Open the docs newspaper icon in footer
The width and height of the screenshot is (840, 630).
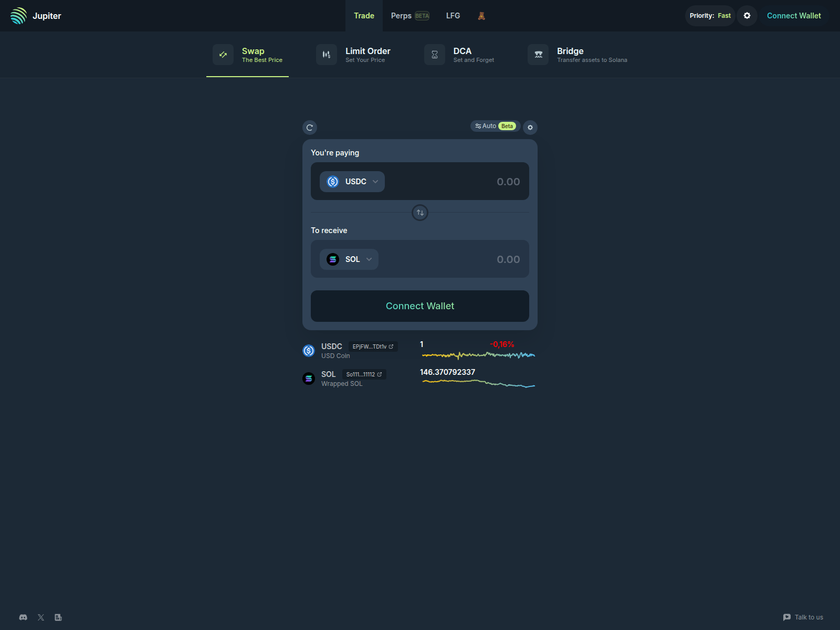[x=58, y=617]
